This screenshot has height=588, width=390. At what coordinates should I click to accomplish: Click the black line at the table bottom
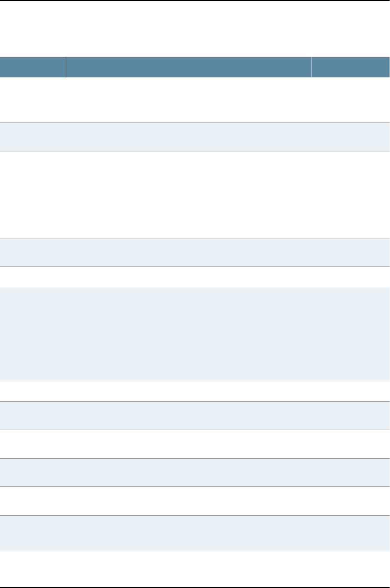click(195, 587)
